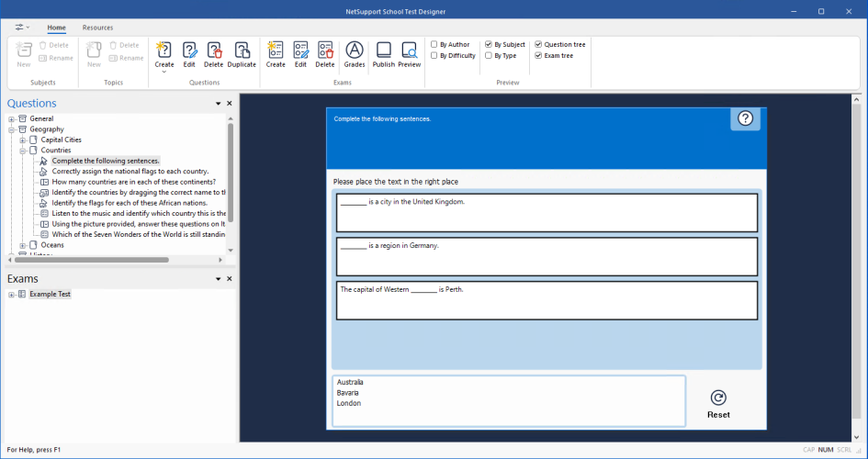Open the Grades icon in Exams

point(355,50)
